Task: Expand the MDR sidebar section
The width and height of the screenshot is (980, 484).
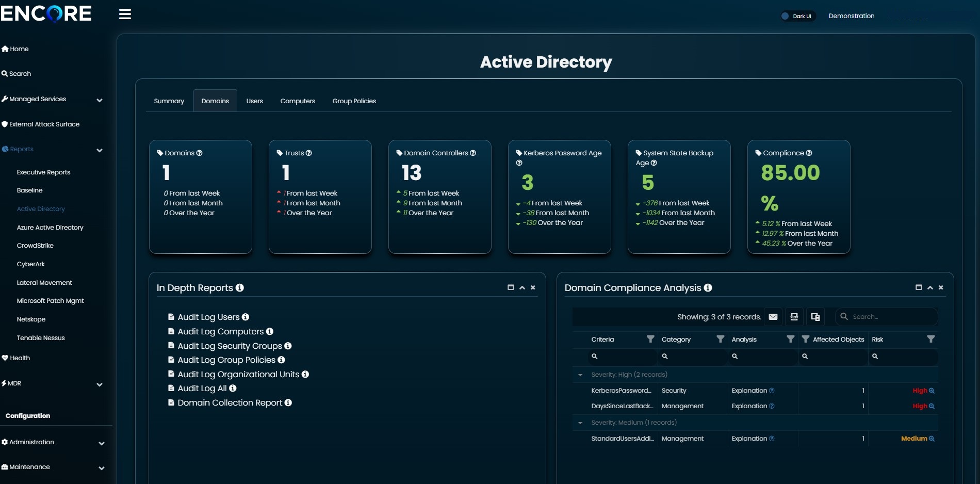Action: (100, 384)
